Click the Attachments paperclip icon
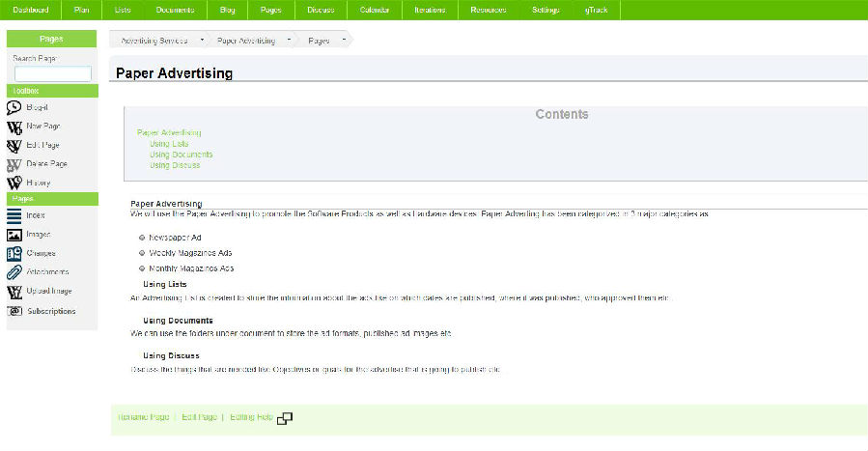The height and width of the screenshot is (451, 868). (x=14, y=272)
